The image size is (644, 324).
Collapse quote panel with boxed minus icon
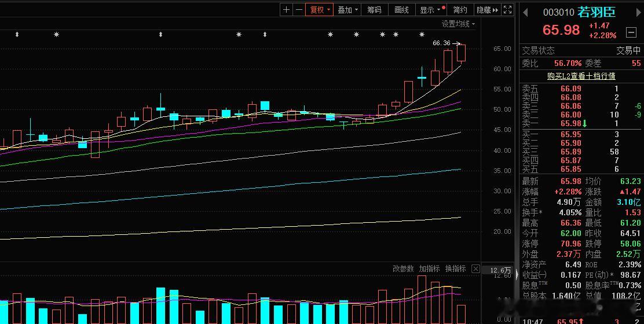(631, 32)
